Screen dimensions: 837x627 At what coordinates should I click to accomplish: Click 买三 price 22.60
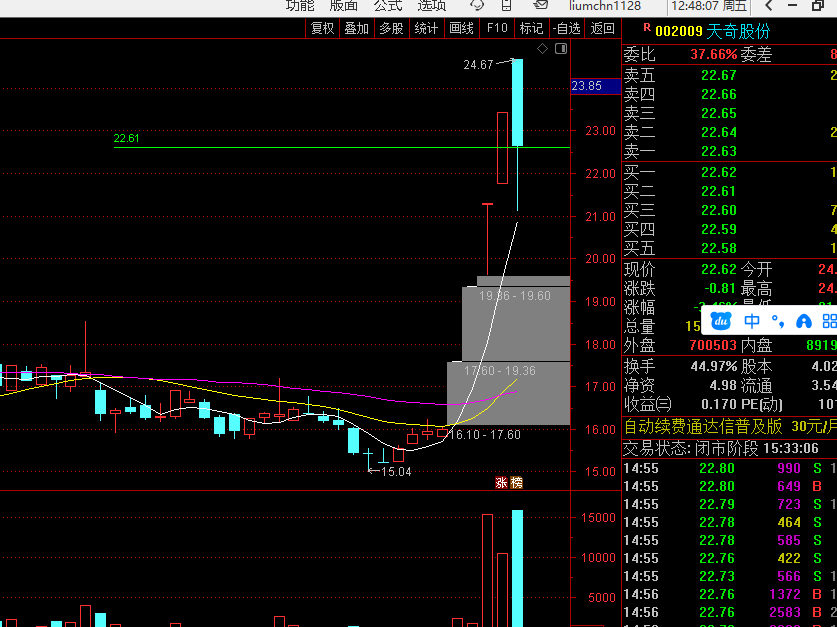[718, 210]
